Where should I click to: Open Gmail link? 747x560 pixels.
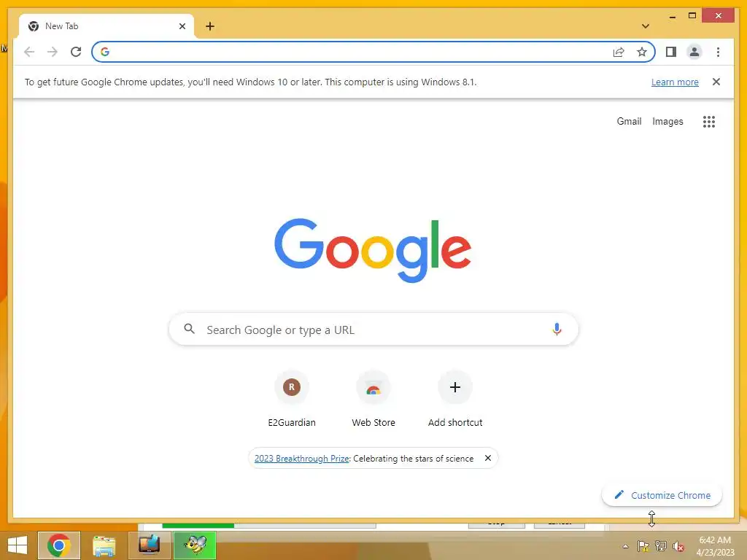pos(629,122)
